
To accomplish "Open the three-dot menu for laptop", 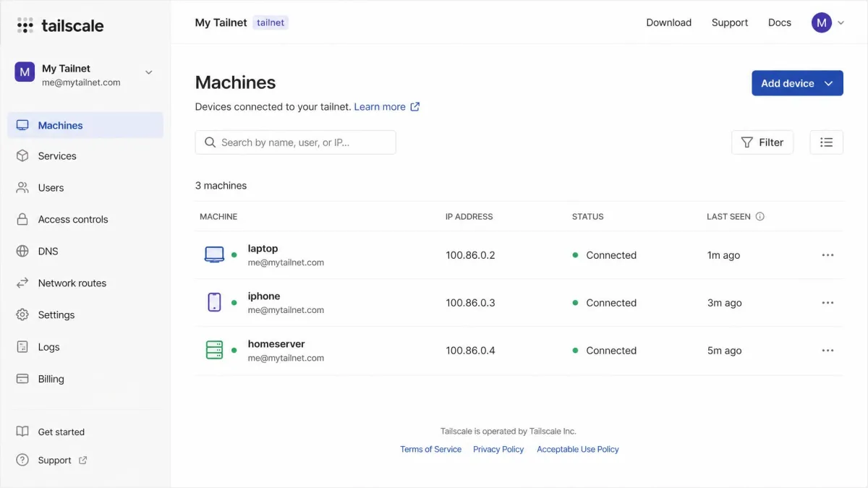I will click(827, 255).
